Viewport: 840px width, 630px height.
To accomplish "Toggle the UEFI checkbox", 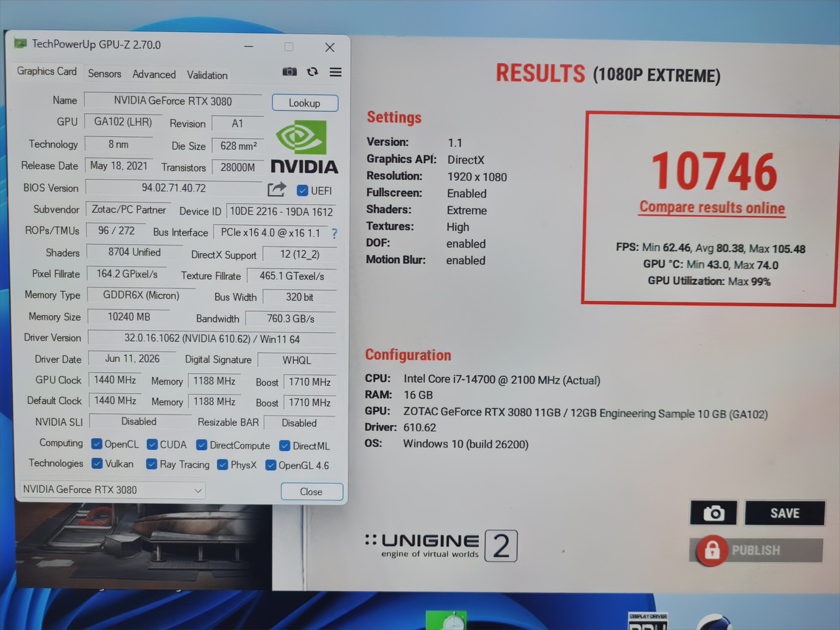I will click(x=302, y=190).
